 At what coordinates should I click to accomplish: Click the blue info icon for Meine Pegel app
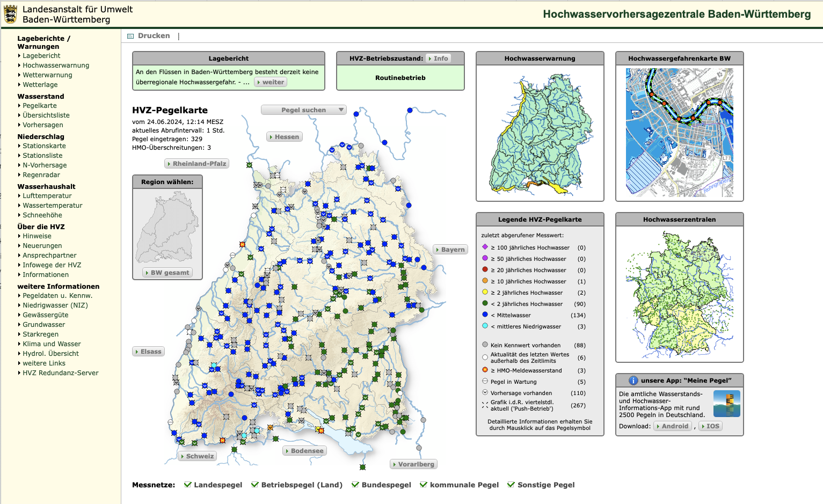pos(633,381)
